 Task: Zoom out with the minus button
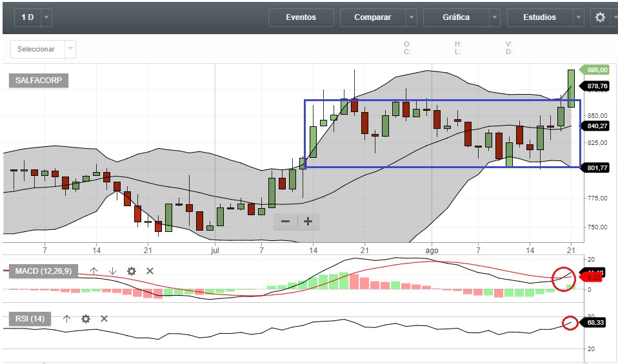click(285, 222)
